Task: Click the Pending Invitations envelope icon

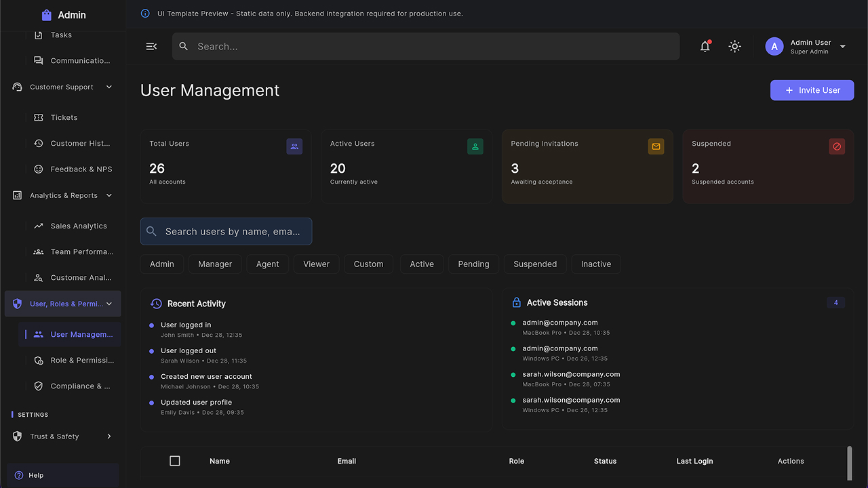Action: [656, 146]
